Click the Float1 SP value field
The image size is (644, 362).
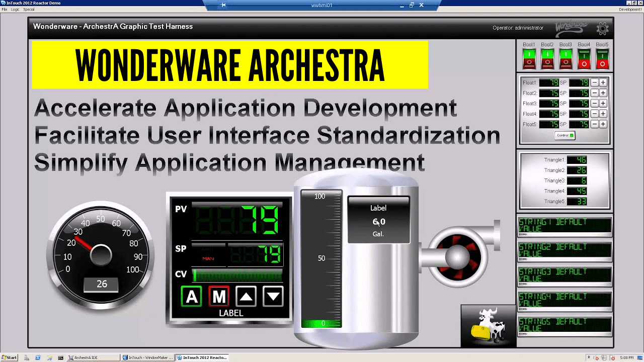pos(579,82)
